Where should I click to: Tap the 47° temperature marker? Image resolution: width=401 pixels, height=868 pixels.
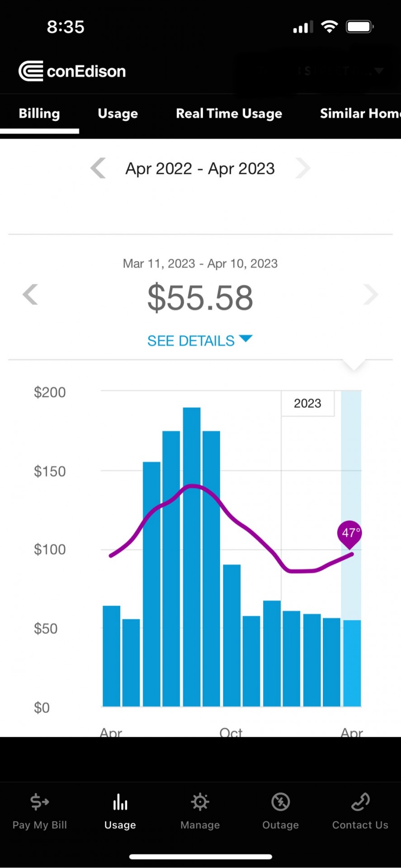pos(349,534)
